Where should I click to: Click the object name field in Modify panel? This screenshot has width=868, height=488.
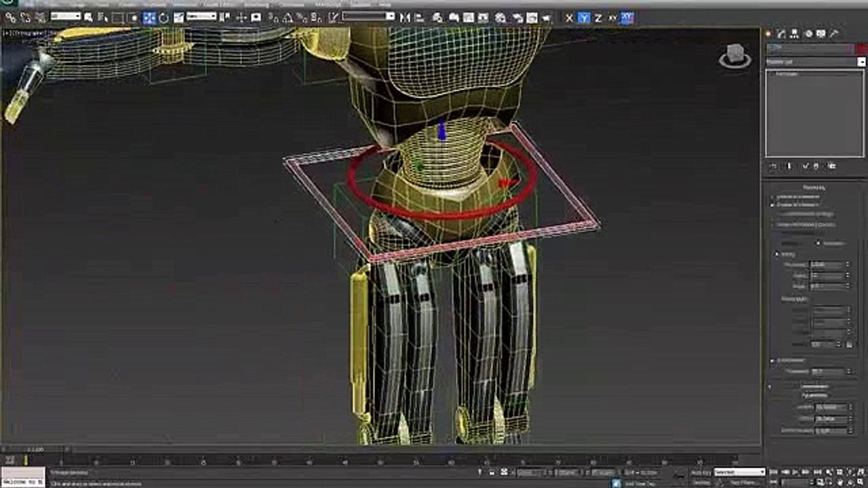pos(810,48)
